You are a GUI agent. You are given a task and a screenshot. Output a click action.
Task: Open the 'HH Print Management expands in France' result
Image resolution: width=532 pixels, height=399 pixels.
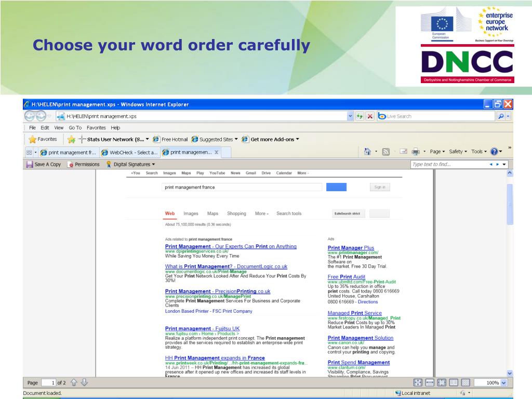point(215,357)
